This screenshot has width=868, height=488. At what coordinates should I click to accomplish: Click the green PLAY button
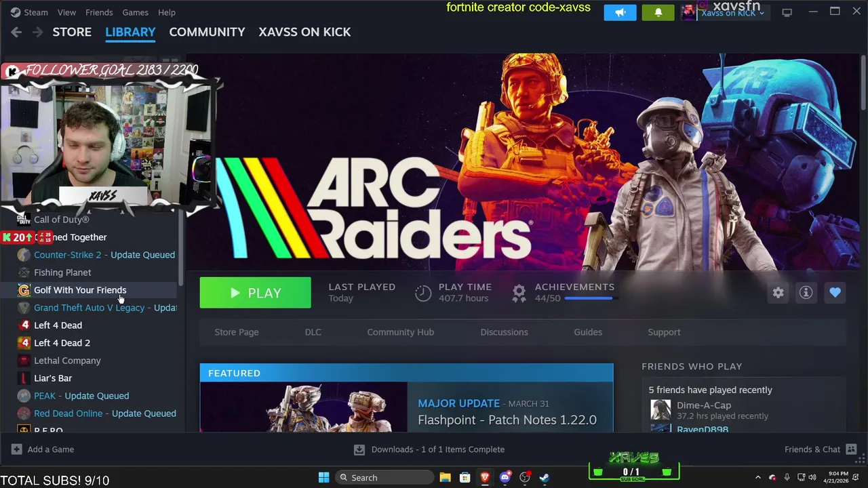(x=255, y=293)
